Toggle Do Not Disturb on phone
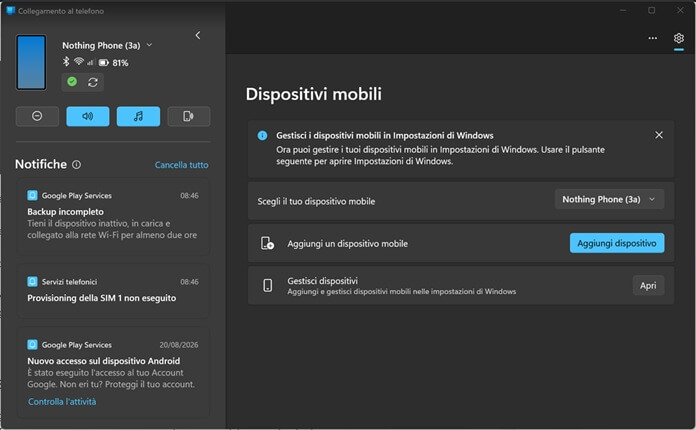 point(37,116)
